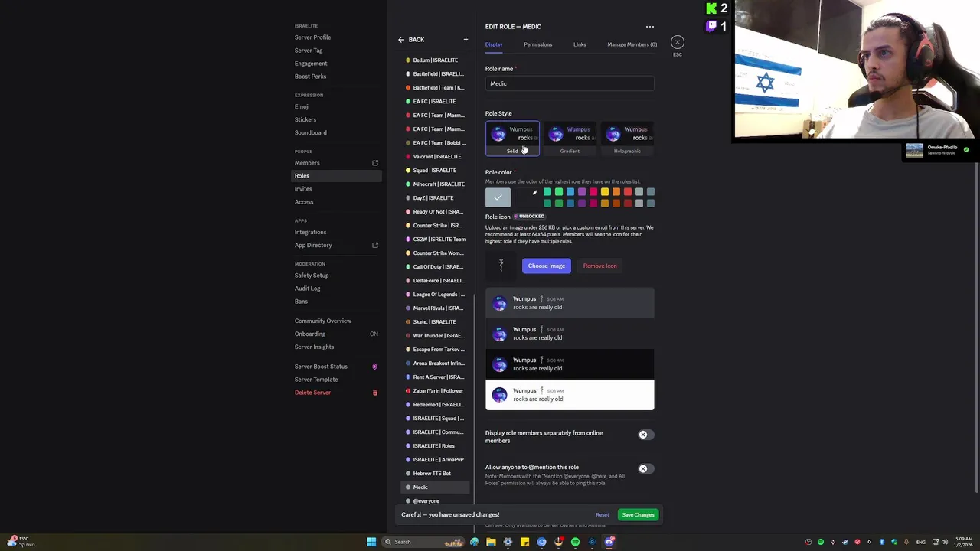Select the Valorant | ISRAELITE role
This screenshot has width=980, height=551.
(x=435, y=157)
